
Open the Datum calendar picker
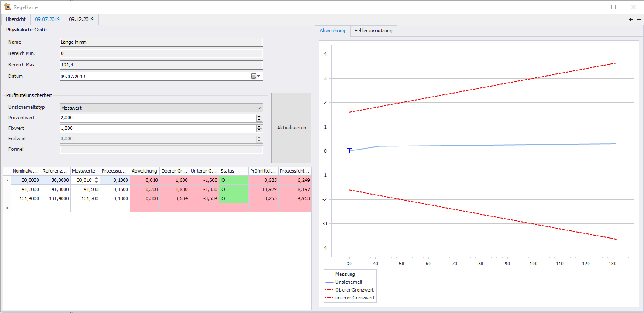256,76
